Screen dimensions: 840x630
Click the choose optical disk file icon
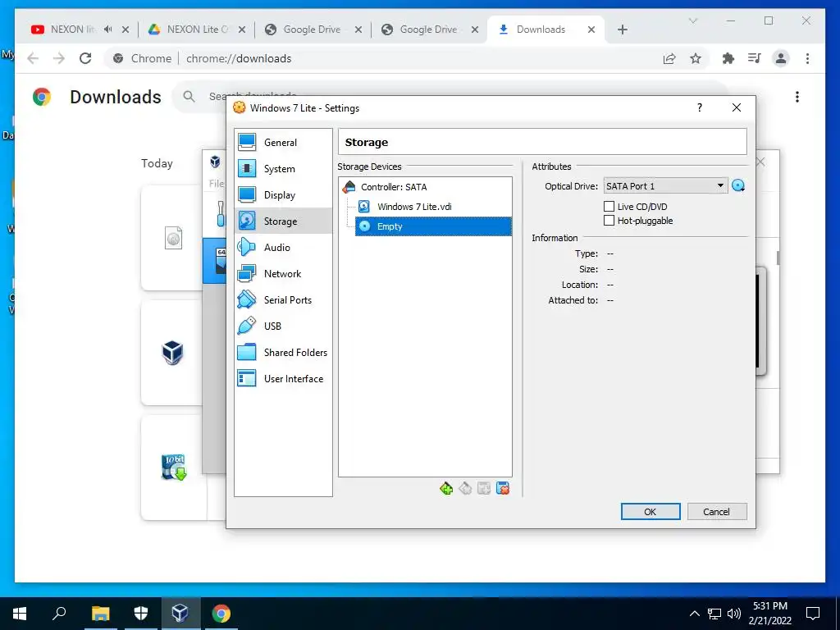point(738,186)
